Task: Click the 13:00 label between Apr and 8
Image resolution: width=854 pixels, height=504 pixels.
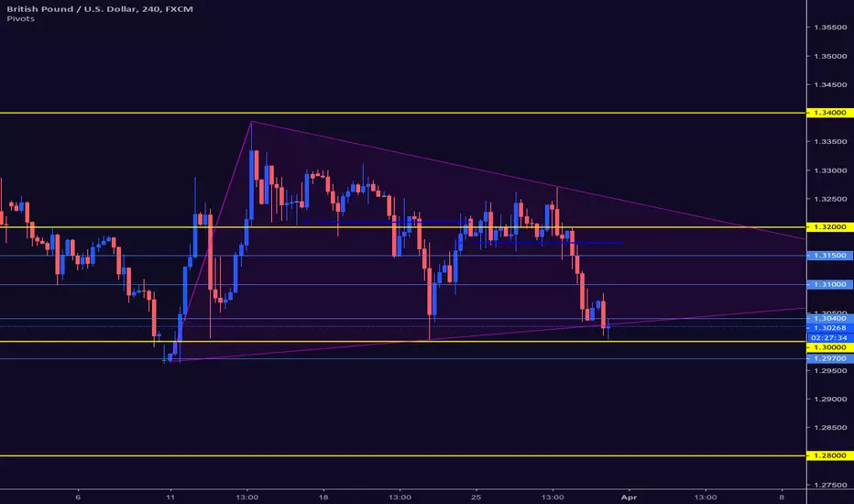Action: click(x=706, y=497)
